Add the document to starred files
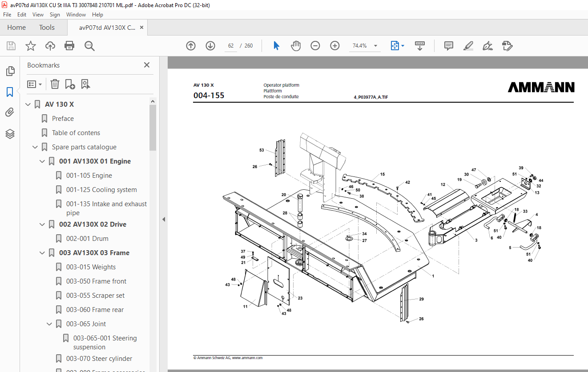The height and width of the screenshot is (372, 588). coord(31,46)
